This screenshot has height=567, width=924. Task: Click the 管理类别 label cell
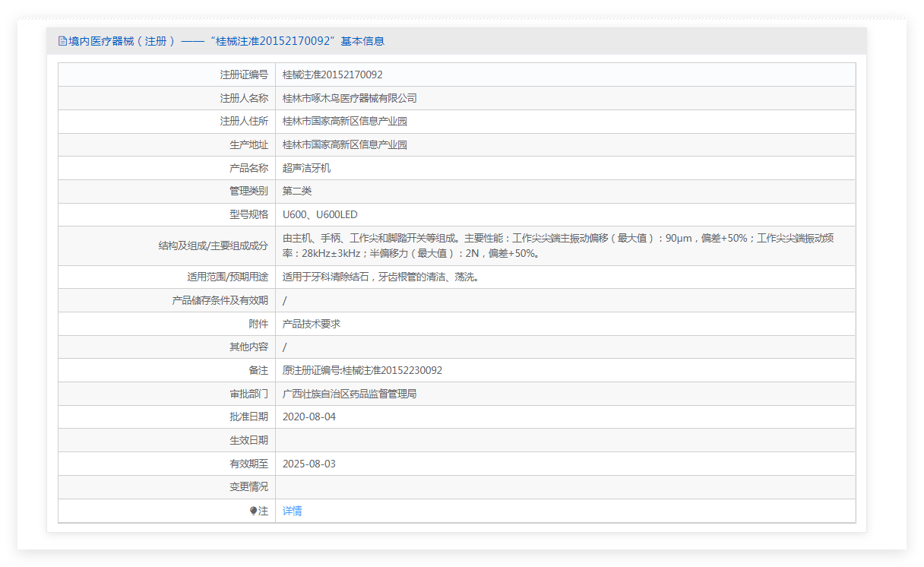[x=167, y=192]
